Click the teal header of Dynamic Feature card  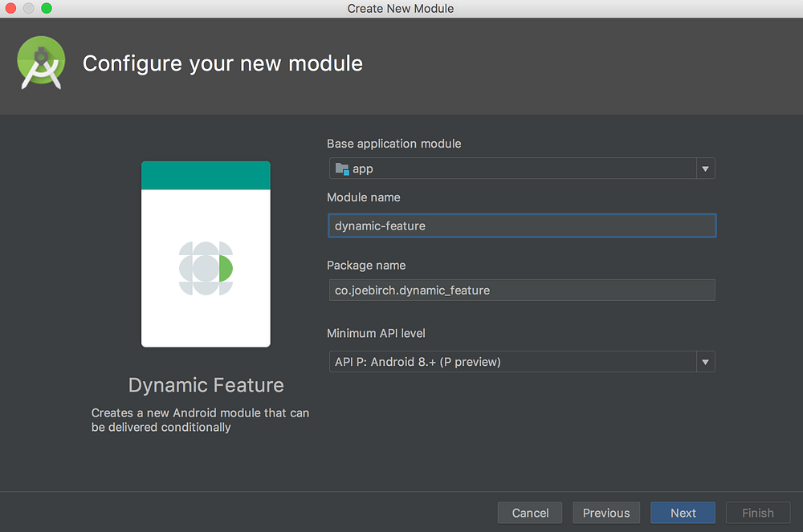[x=206, y=174]
